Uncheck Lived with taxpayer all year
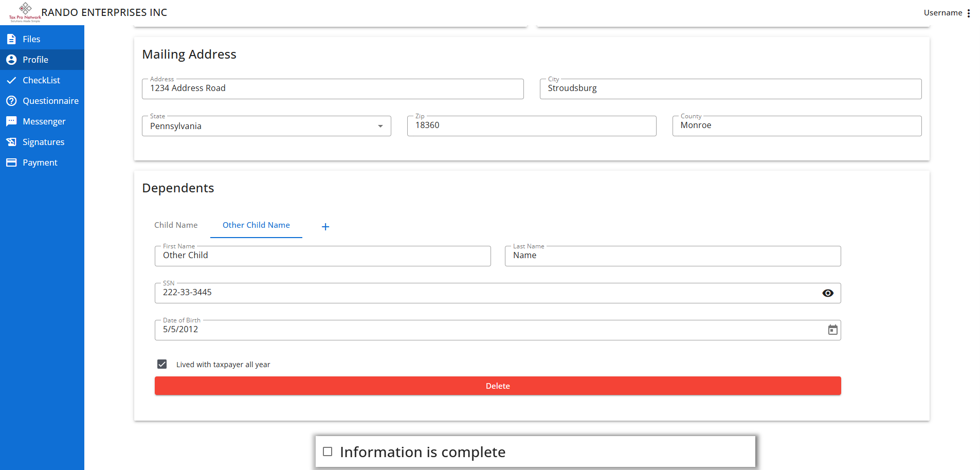This screenshot has width=980, height=470. [x=162, y=364]
